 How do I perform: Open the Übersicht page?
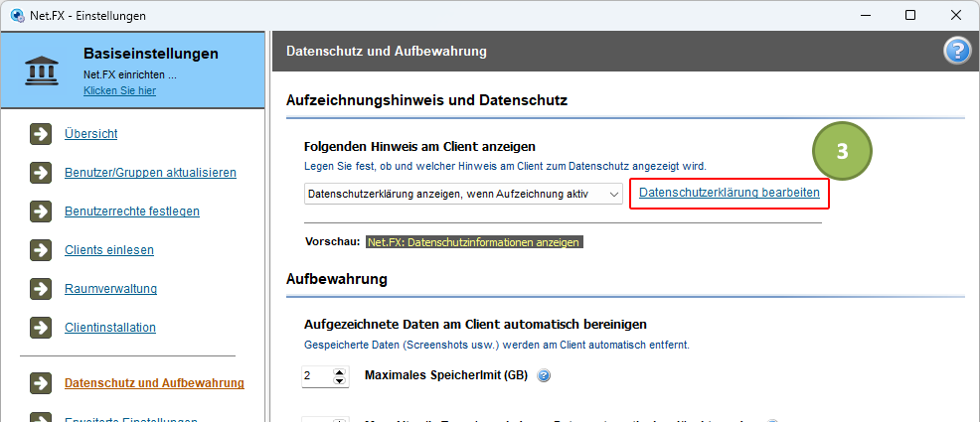91,134
